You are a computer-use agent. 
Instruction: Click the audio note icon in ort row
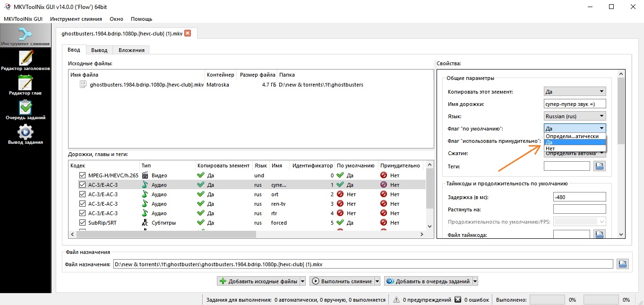coord(145,194)
